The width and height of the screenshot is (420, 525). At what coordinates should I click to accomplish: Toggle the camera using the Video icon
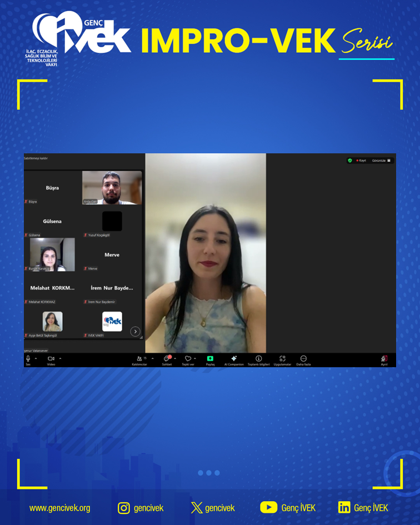coord(51,359)
